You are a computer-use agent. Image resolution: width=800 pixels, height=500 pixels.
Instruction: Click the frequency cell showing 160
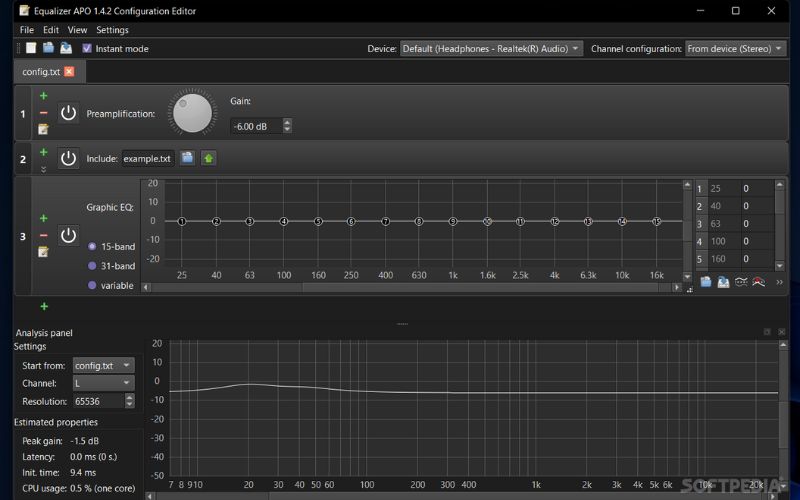tap(724, 259)
